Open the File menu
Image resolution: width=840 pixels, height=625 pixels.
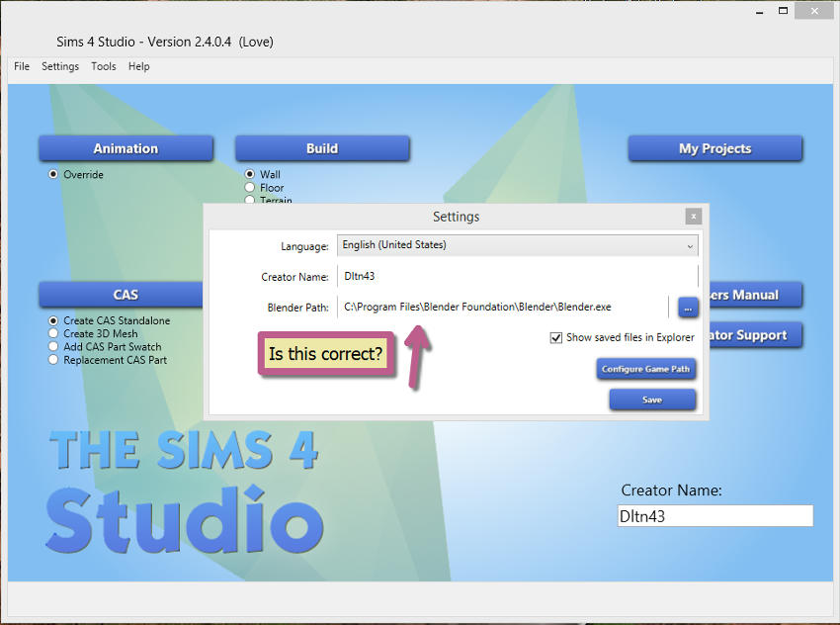click(22, 66)
